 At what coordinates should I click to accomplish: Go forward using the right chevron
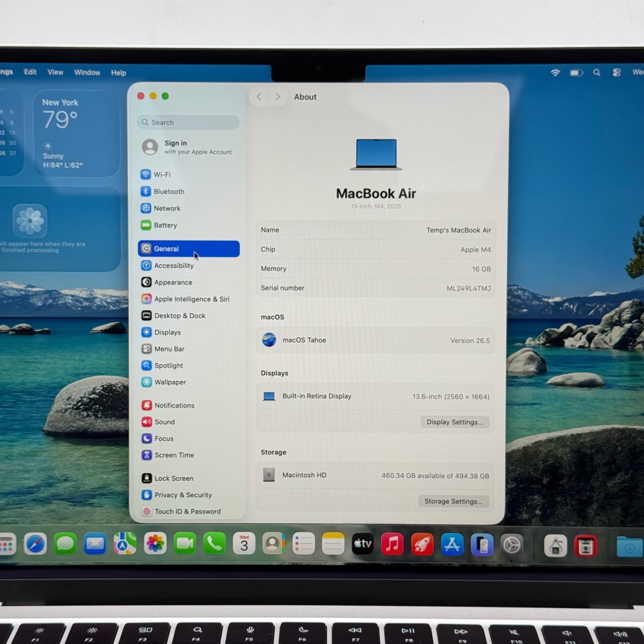(x=278, y=97)
